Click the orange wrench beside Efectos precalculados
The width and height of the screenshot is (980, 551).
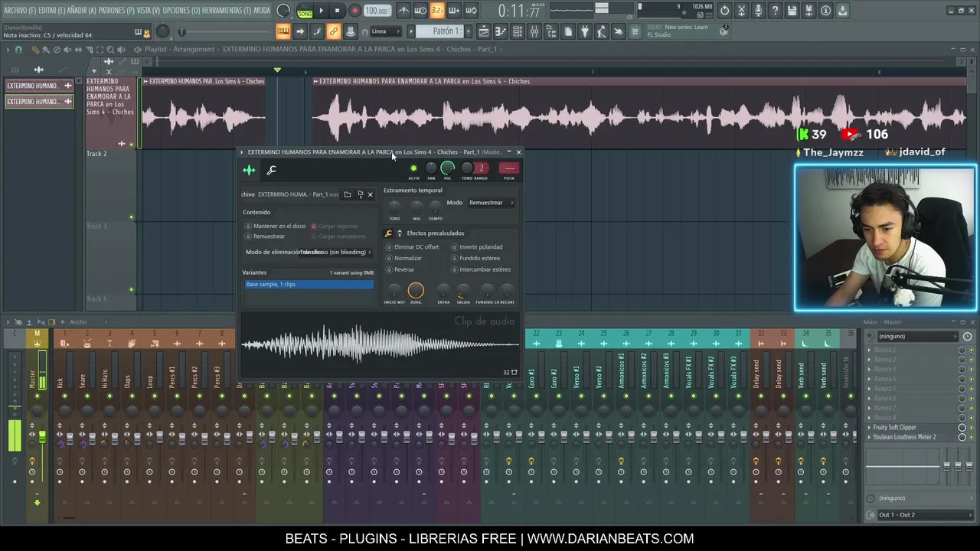(x=388, y=233)
